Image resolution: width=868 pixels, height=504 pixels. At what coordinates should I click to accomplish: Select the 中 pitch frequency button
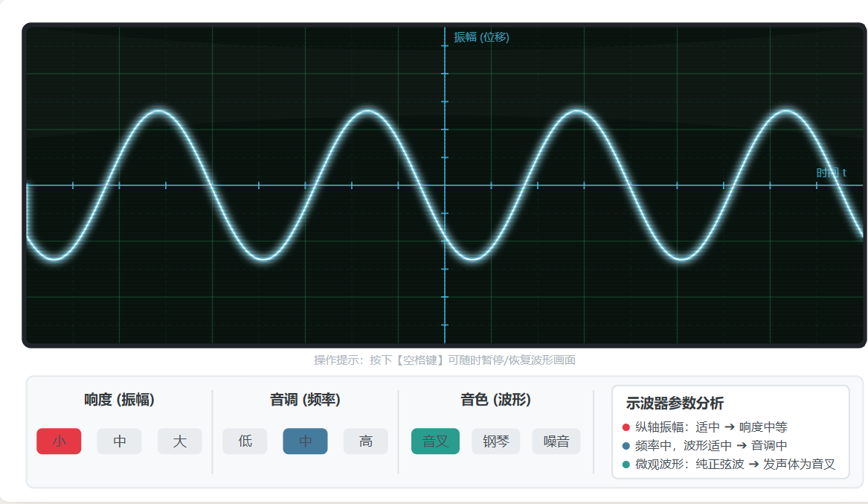(x=305, y=441)
